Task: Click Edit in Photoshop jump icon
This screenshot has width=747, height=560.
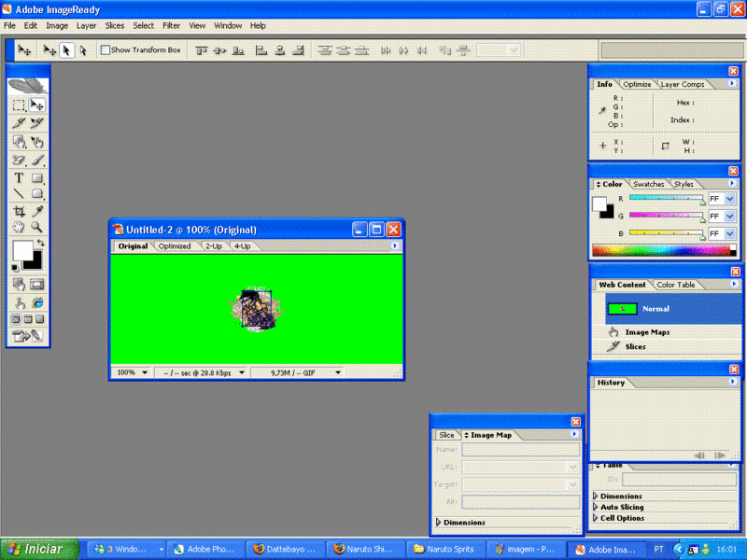Action: [x=28, y=336]
